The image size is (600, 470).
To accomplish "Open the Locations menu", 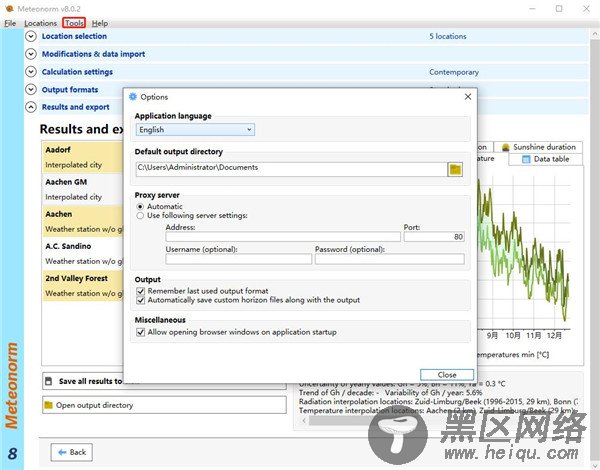I will (40, 23).
